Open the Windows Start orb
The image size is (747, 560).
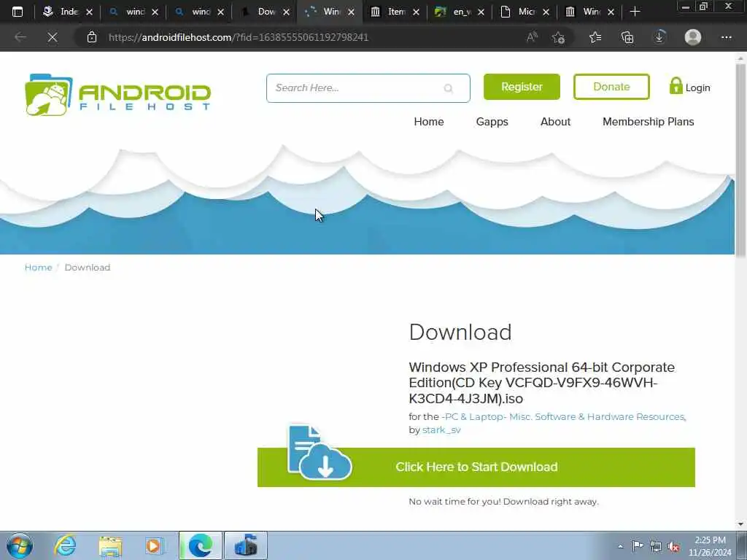point(20,545)
